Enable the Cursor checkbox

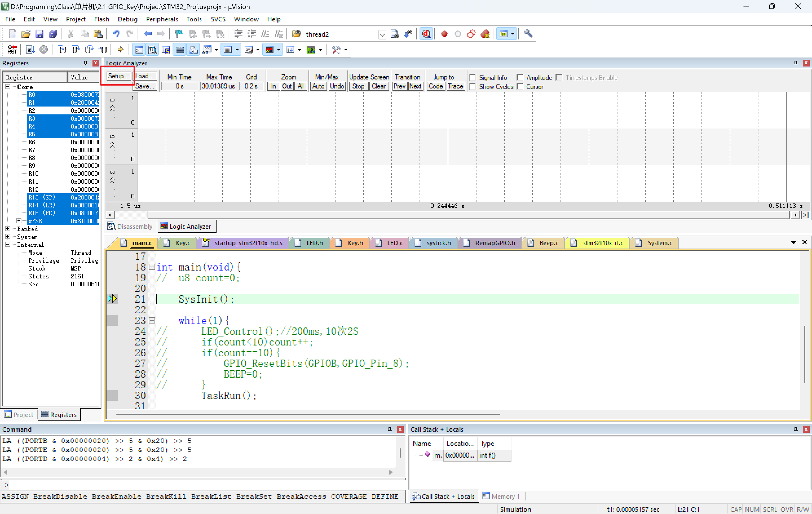pos(520,87)
